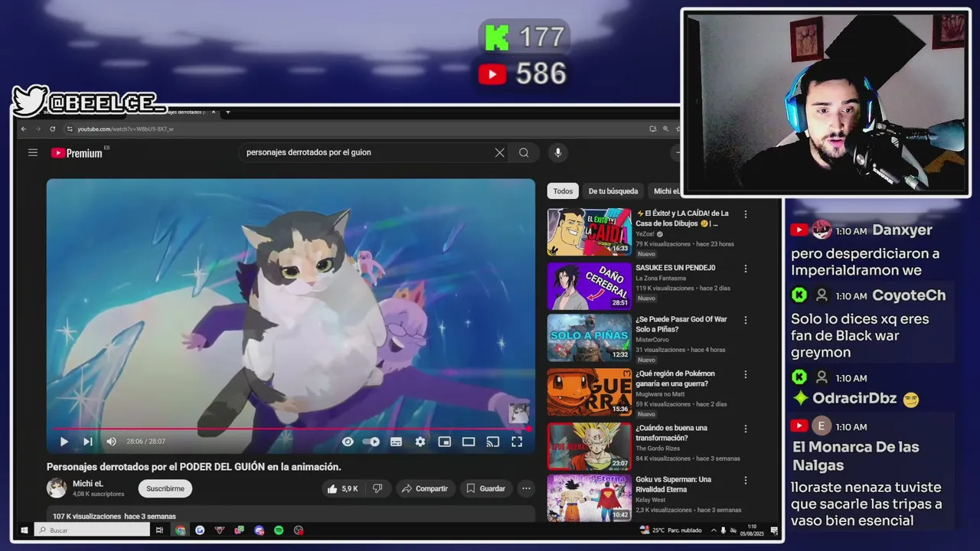Open options menu for Goku vs Superman video

(746, 481)
